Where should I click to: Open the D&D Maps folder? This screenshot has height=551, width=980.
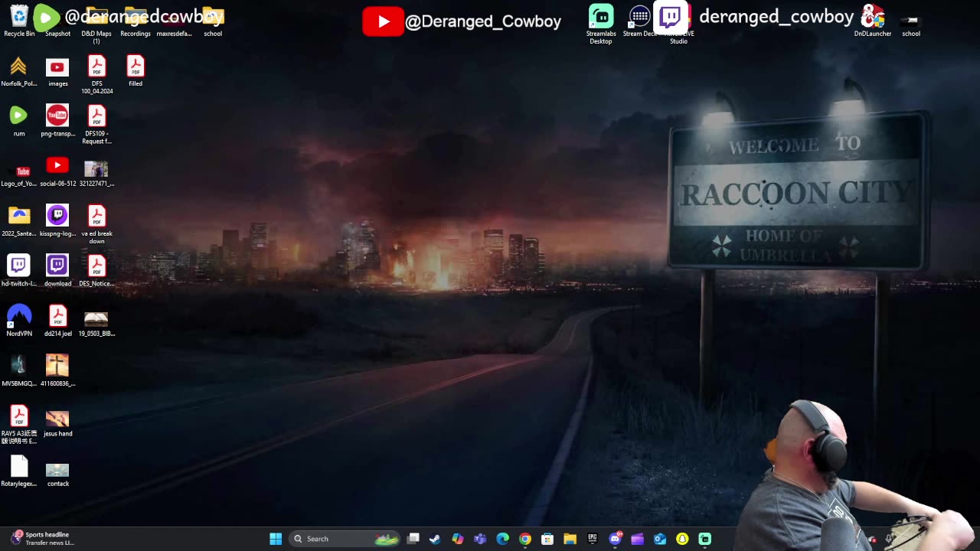(x=96, y=24)
